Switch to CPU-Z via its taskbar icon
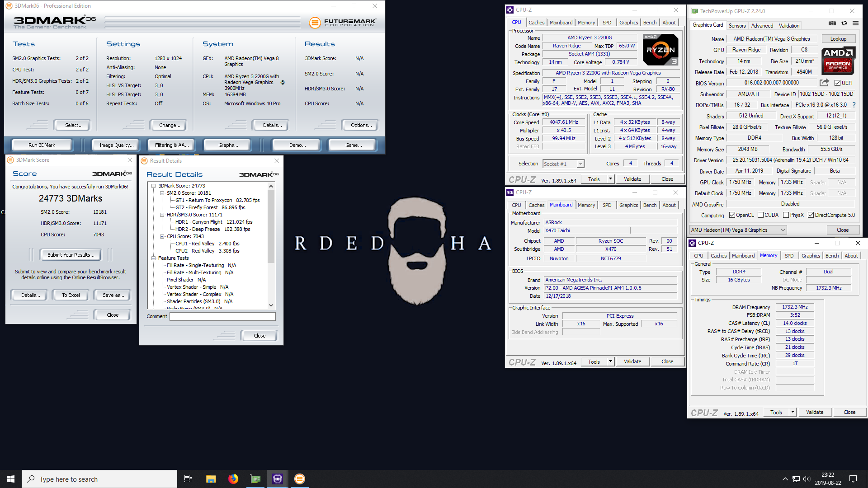 click(278, 479)
